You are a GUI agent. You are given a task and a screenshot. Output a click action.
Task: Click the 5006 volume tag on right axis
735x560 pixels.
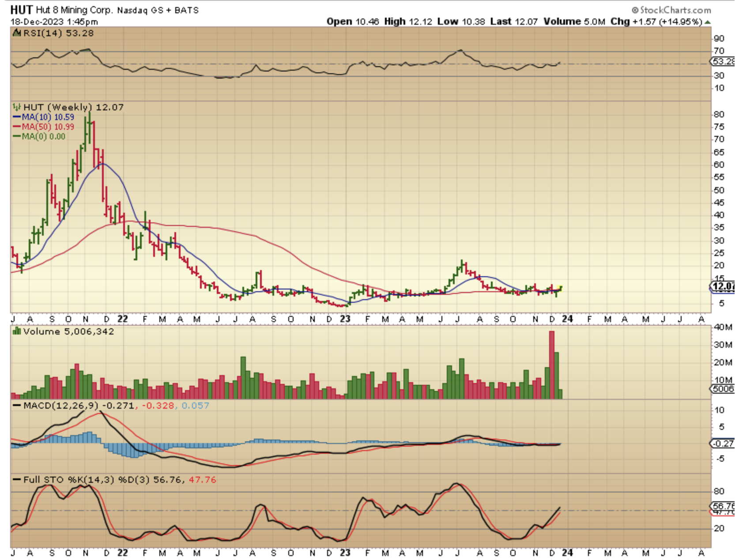pos(722,389)
